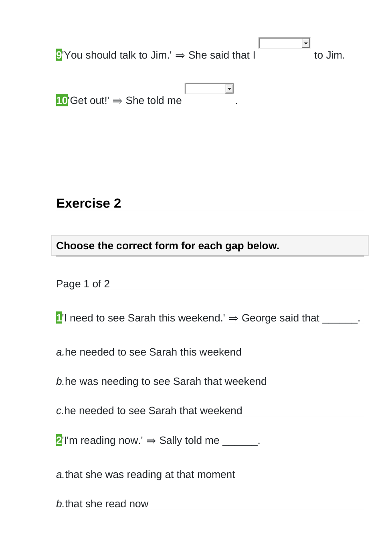Click the 'Exercise 2' heading
The width and height of the screenshot is (392, 555).
pyautogui.click(x=89, y=203)
